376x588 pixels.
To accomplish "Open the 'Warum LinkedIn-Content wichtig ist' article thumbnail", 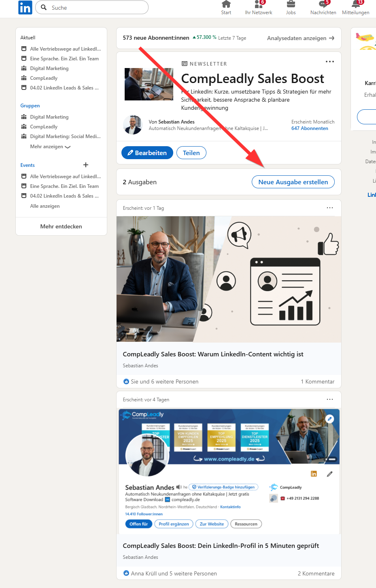I will click(x=229, y=279).
